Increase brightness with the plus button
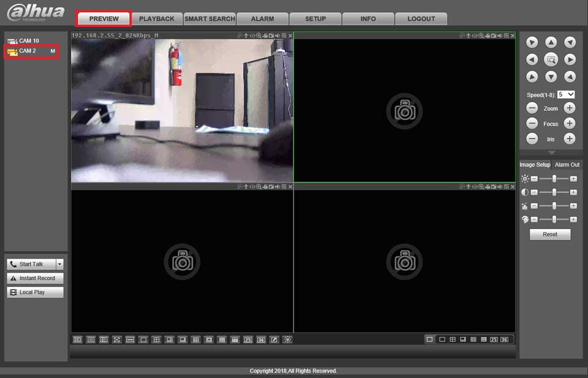The image size is (588, 378). [573, 179]
